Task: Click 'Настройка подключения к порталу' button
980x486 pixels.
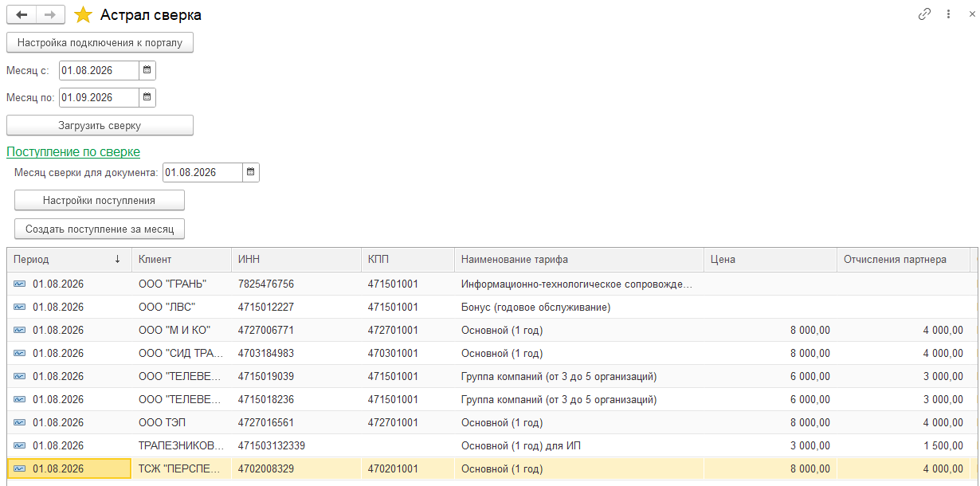Action: coord(100,42)
